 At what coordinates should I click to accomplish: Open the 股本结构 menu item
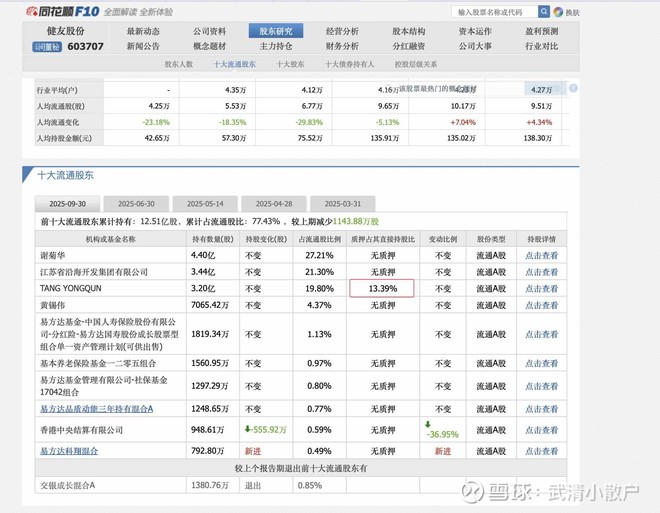pos(409,31)
